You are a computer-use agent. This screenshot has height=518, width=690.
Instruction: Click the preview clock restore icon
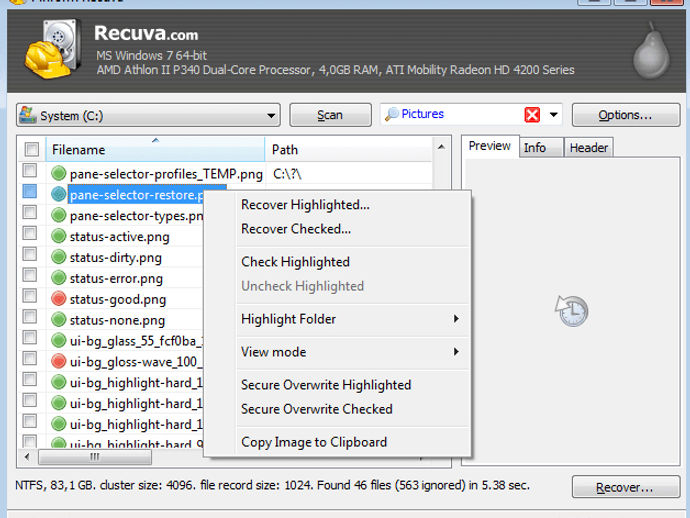pyautogui.click(x=571, y=311)
